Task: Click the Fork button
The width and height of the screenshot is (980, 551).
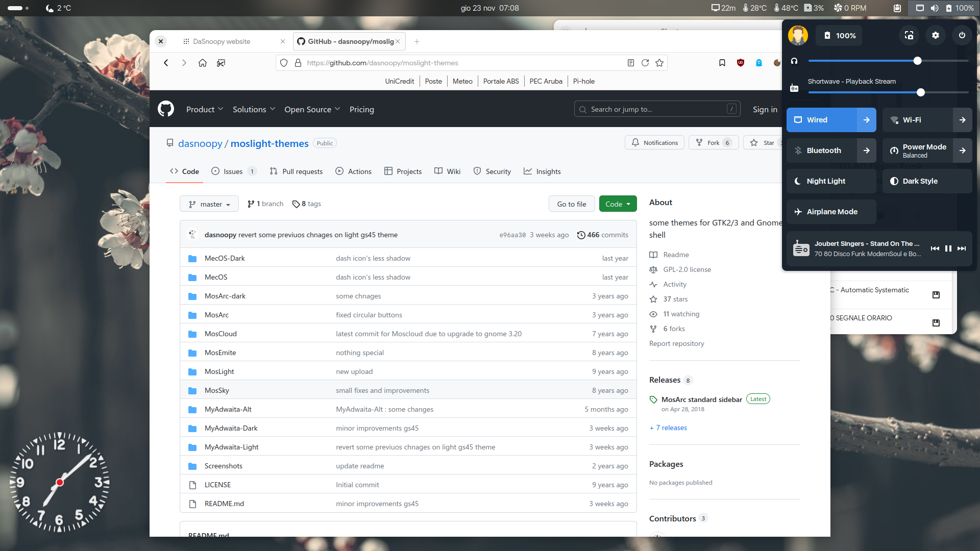Action: [713, 143]
